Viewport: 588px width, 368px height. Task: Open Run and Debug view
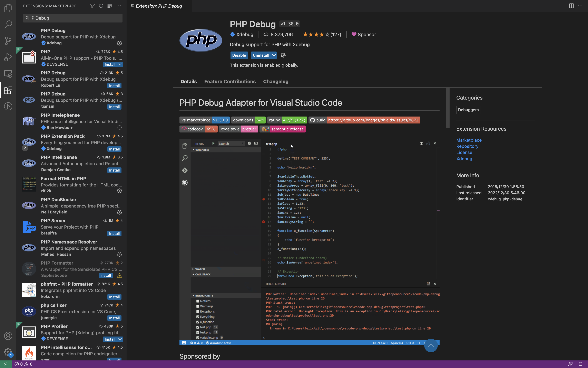click(8, 57)
